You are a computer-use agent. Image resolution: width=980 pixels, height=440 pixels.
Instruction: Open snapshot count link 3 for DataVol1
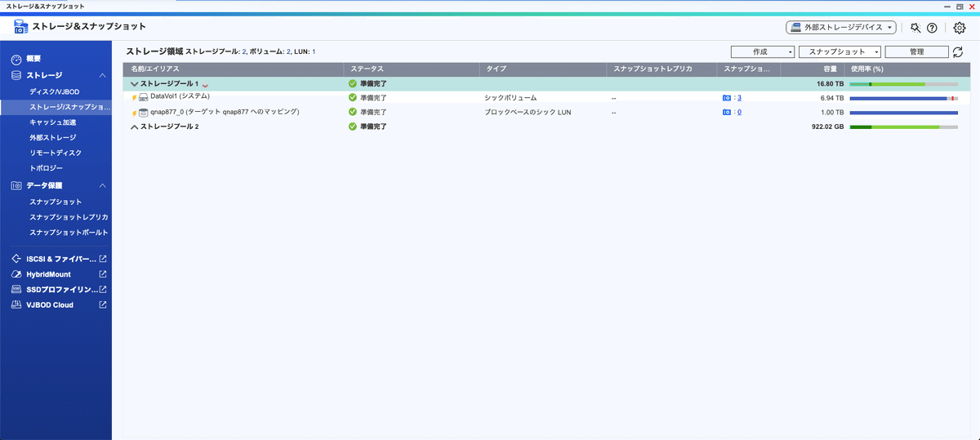pos(739,98)
